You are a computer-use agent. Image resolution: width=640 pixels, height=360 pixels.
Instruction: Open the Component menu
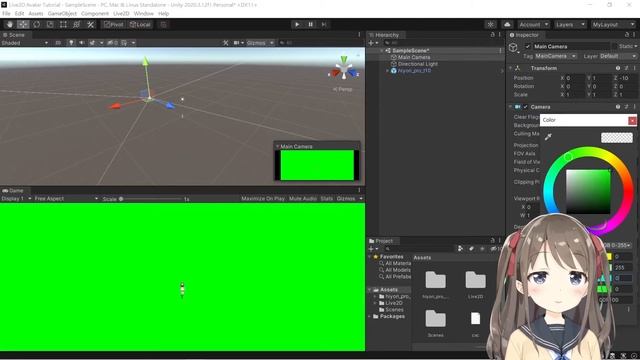95,13
